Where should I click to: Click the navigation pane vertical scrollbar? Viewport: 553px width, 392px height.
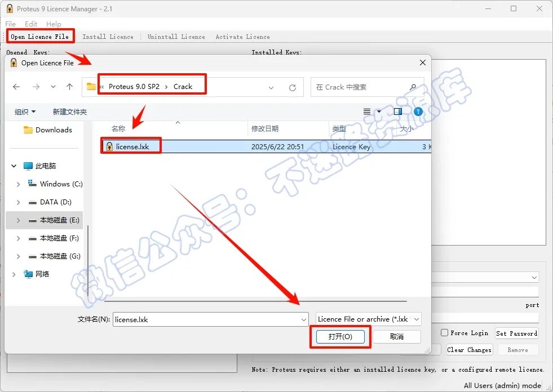pyautogui.click(x=88, y=261)
